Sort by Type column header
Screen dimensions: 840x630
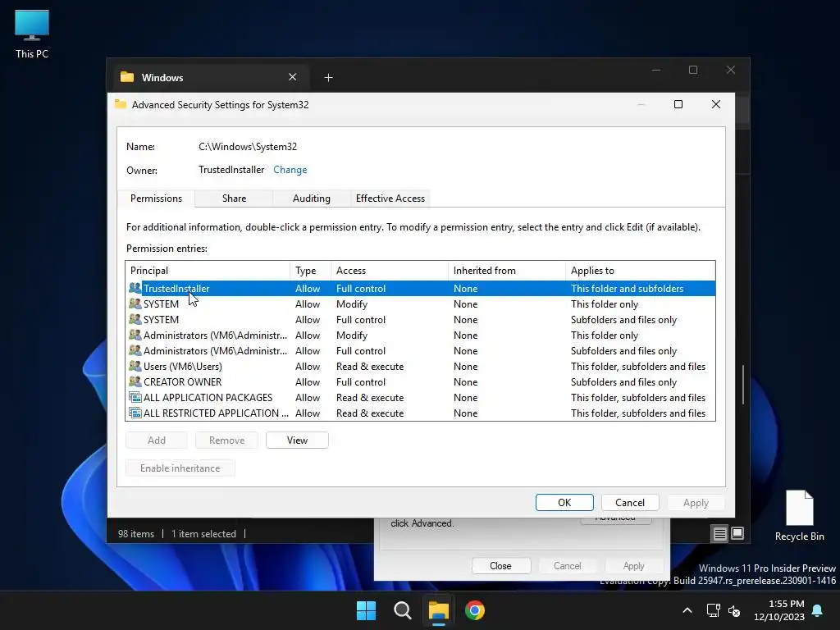(x=311, y=271)
